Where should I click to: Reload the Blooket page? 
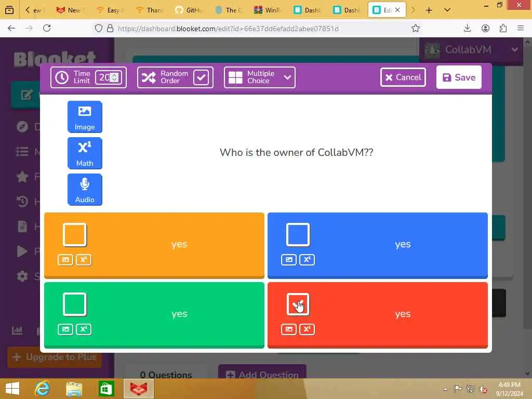(47, 29)
